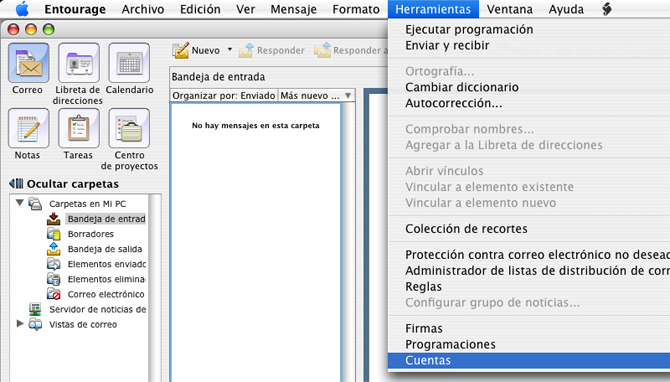
Task: Open the Formato menu
Action: click(356, 9)
